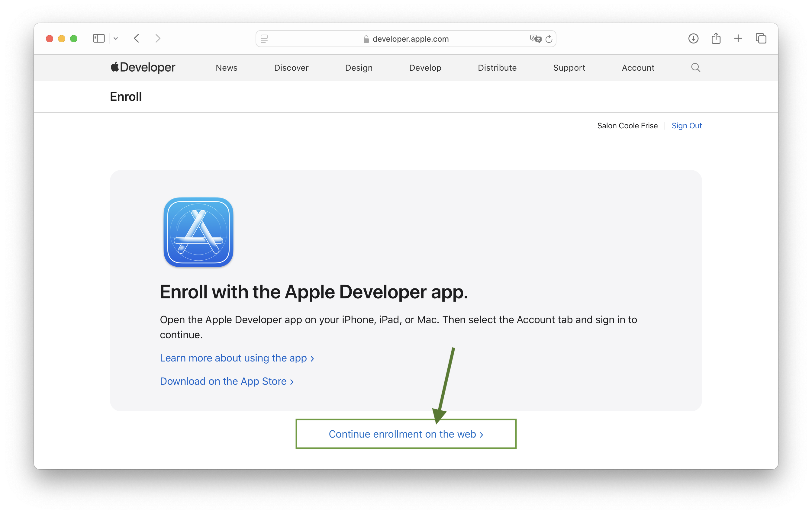Open the translate page icon
This screenshot has width=812, height=514.
535,39
